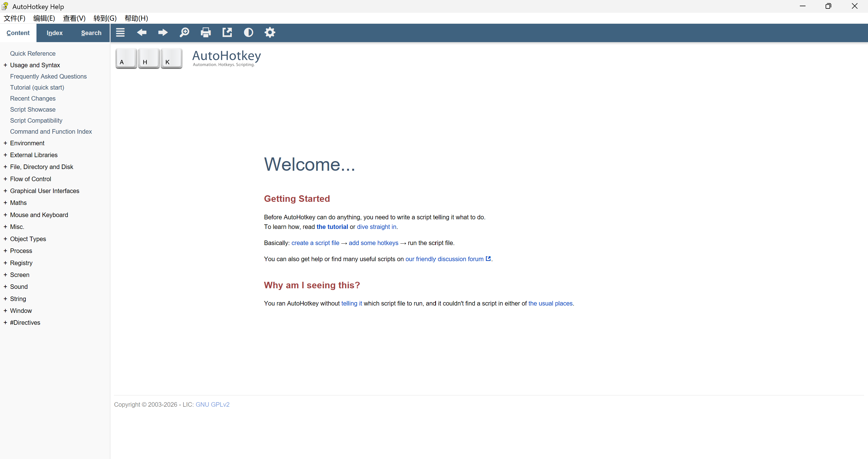Open the Script Showcase page
868x459 pixels.
coord(33,109)
